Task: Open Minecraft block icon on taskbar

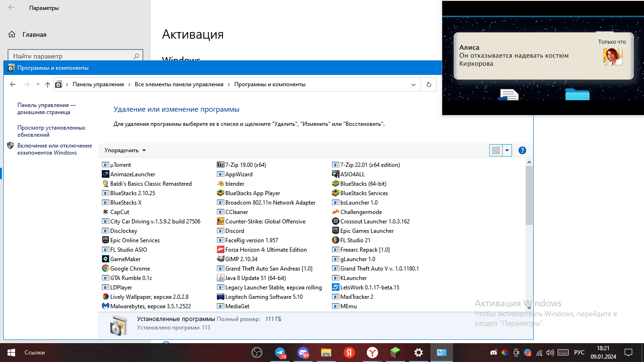Action: tap(395, 353)
